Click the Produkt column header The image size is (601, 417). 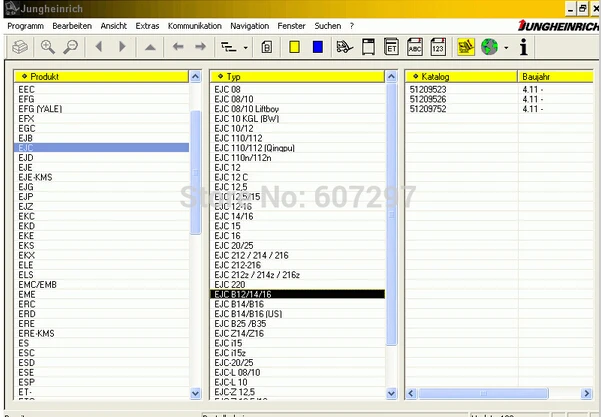pos(101,77)
